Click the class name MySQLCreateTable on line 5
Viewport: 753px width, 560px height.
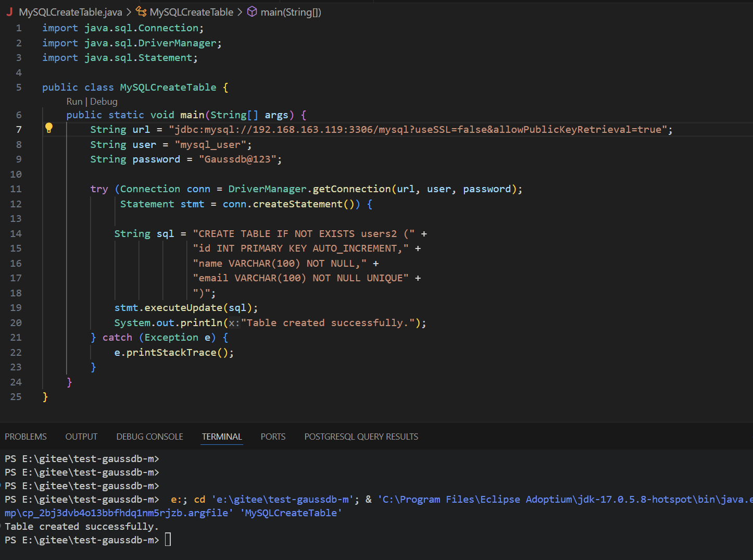(168, 87)
